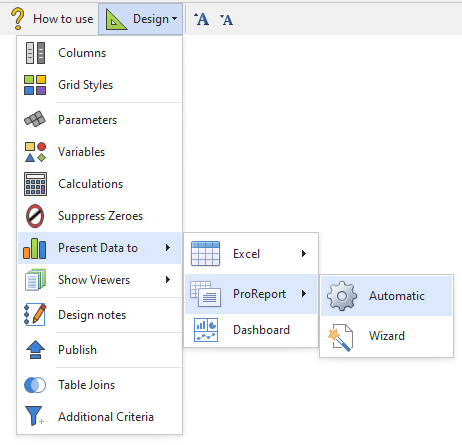Select the Parameters icon
This screenshot has width=462, height=445.
pyautogui.click(x=35, y=119)
